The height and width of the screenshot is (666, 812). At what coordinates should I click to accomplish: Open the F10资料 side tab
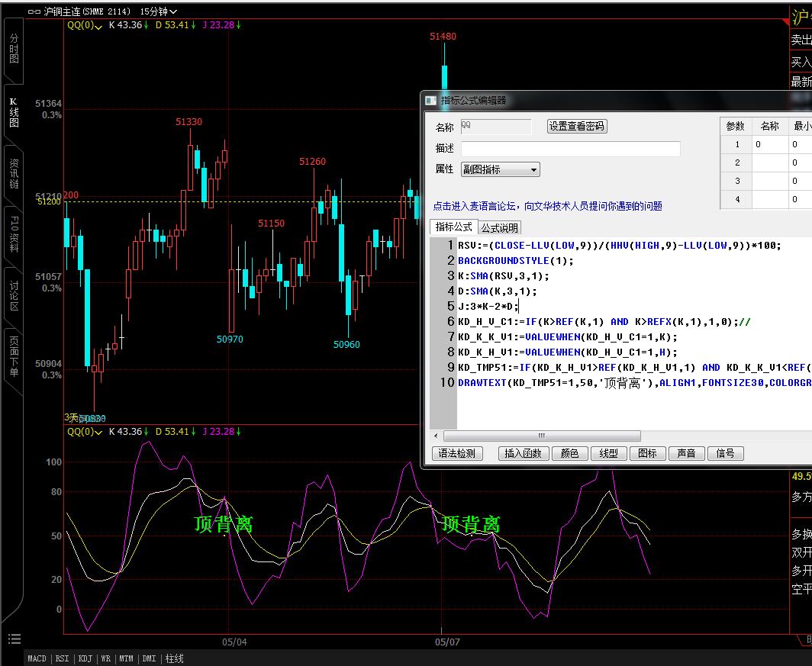click(x=14, y=236)
